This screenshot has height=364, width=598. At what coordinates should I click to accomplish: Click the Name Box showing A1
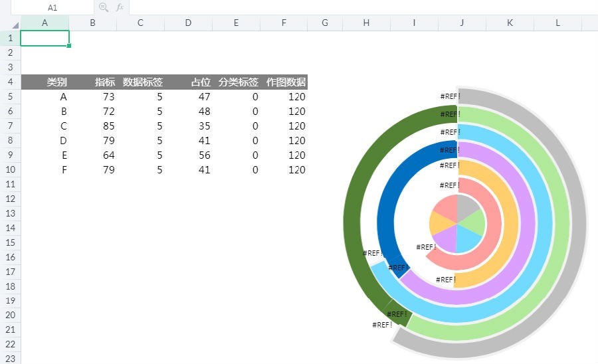click(52, 7)
